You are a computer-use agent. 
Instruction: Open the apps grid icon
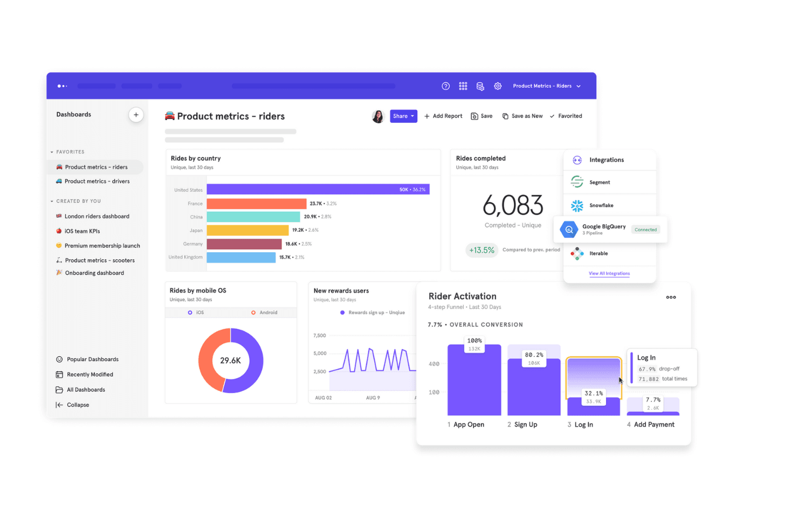coord(463,86)
